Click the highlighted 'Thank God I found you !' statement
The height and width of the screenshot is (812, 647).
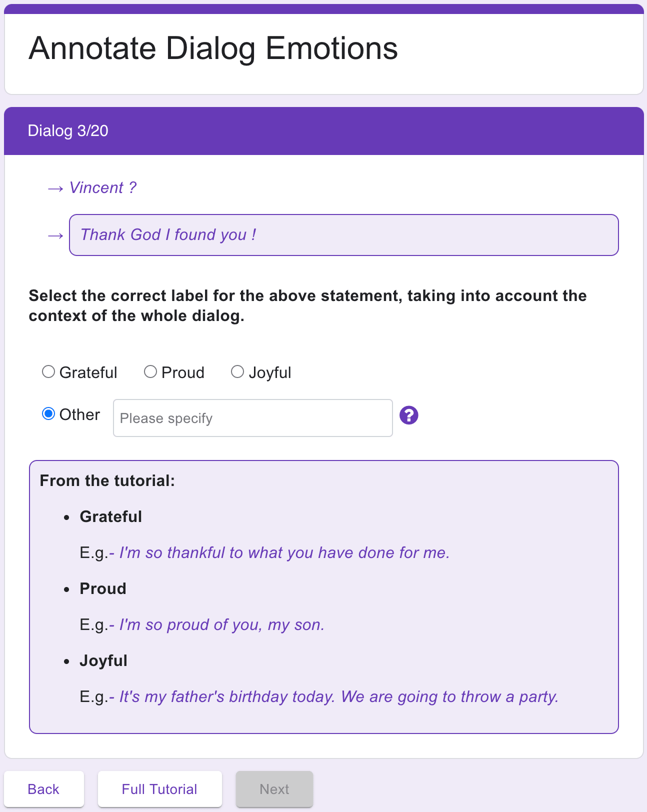pos(344,235)
